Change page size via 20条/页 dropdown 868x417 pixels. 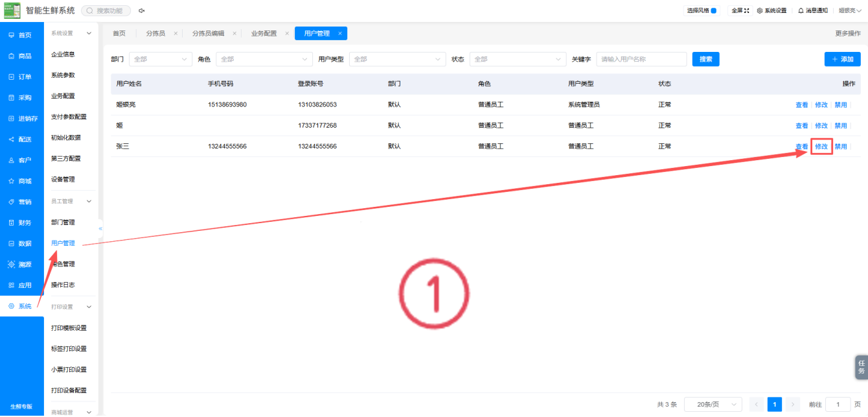(713, 404)
